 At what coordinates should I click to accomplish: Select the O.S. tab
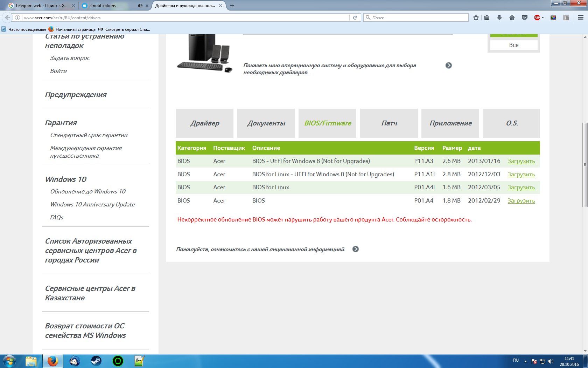click(512, 123)
